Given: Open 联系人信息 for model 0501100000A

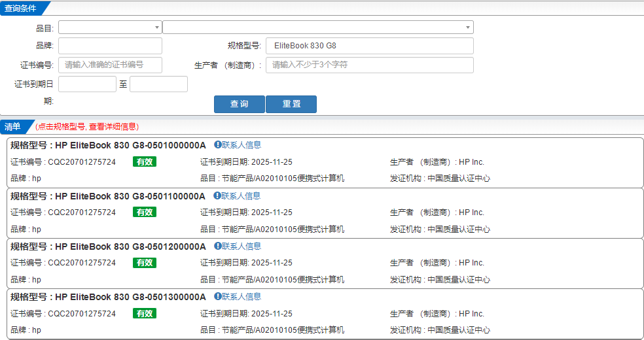Looking at the screenshot, I should tap(241, 196).
